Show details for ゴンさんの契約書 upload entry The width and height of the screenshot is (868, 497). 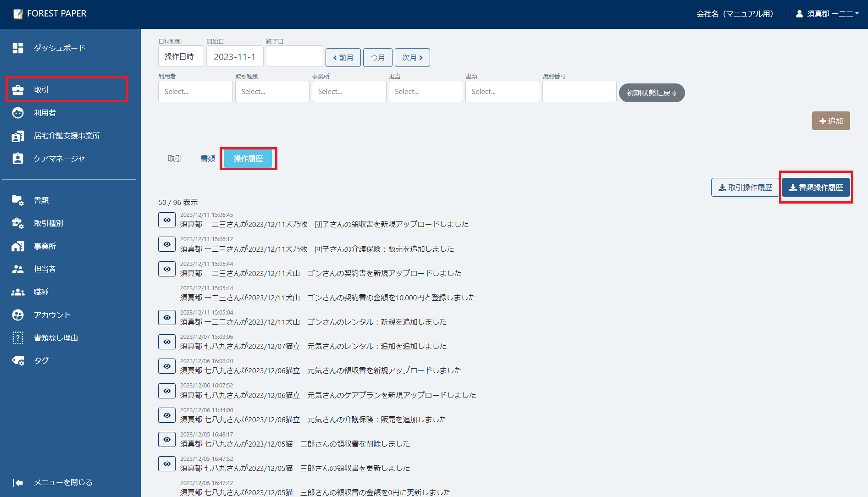166,269
